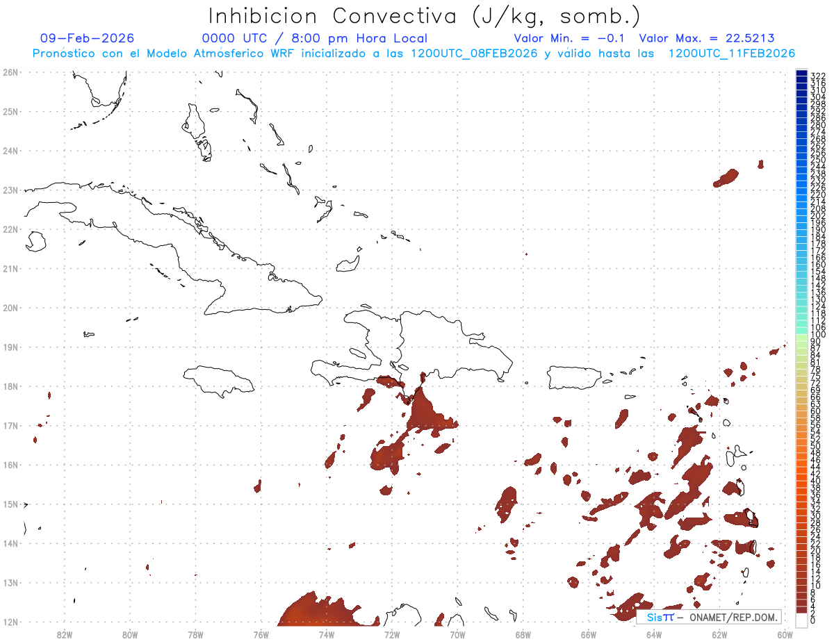Click the latitude label "17N"
The width and height of the screenshot is (834, 644).
[x=10, y=426]
